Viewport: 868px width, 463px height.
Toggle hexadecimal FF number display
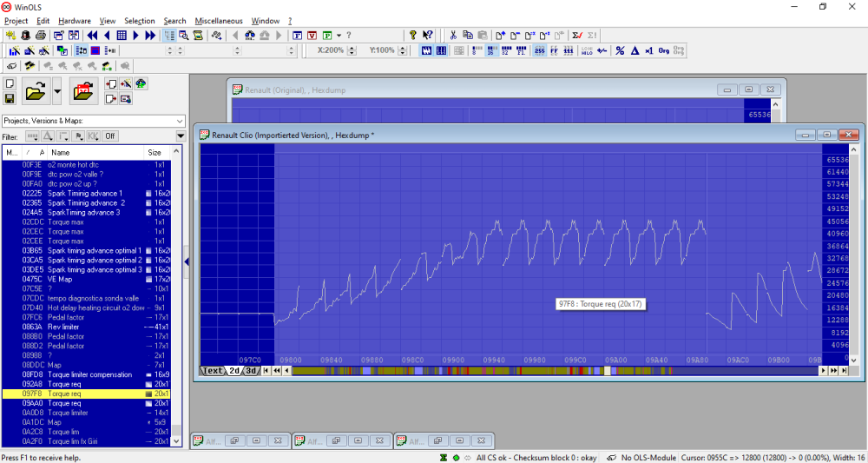coord(554,50)
